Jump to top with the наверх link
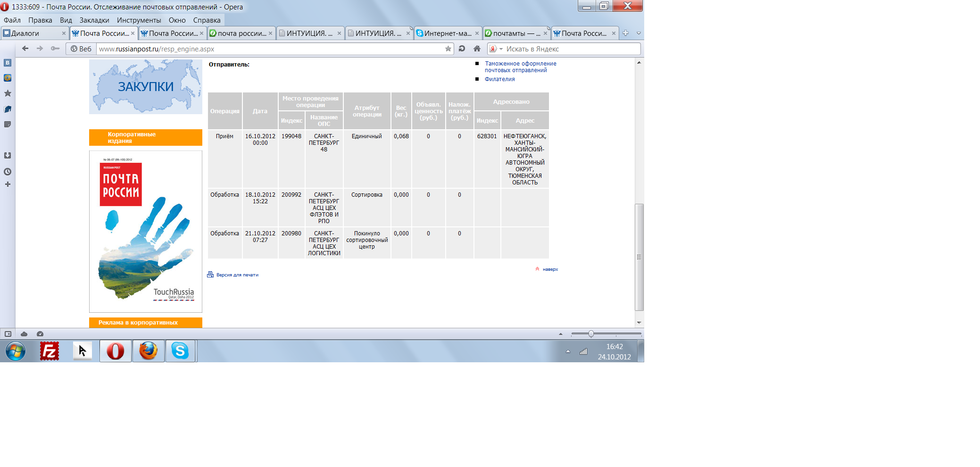This screenshot has height=467, width=980. click(550, 269)
